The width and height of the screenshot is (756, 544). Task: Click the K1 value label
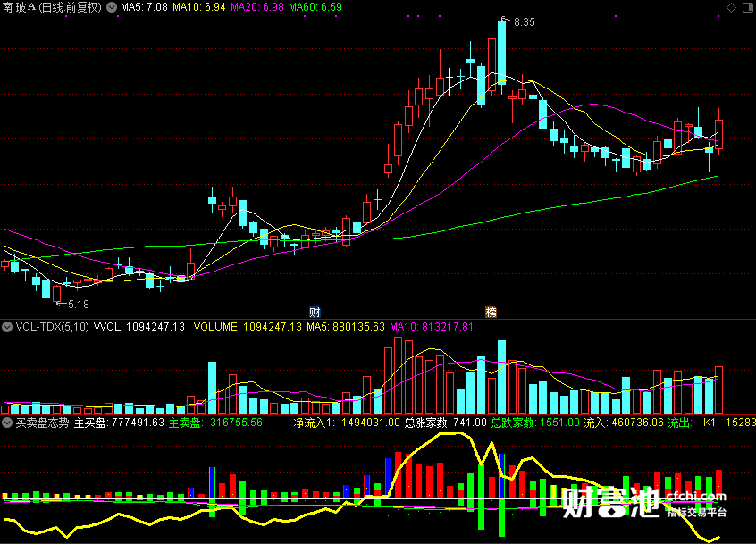pyautogui.click(x=729, y=423)
